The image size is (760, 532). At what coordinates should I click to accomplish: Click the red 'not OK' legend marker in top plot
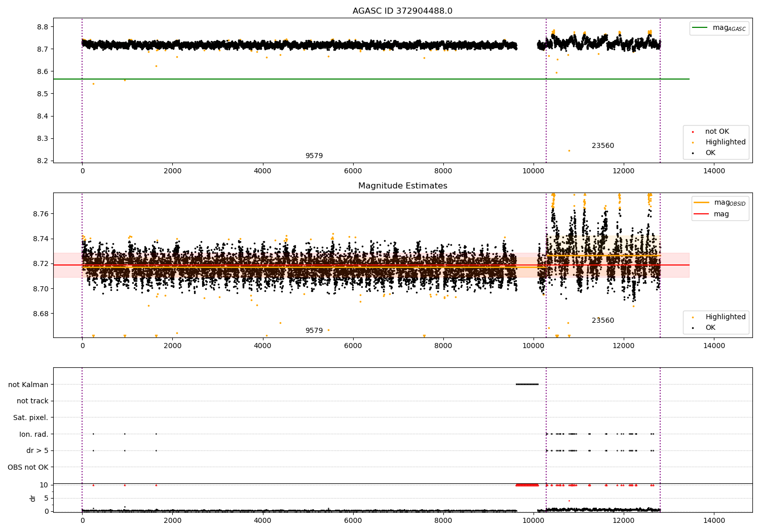pos(693,132)
